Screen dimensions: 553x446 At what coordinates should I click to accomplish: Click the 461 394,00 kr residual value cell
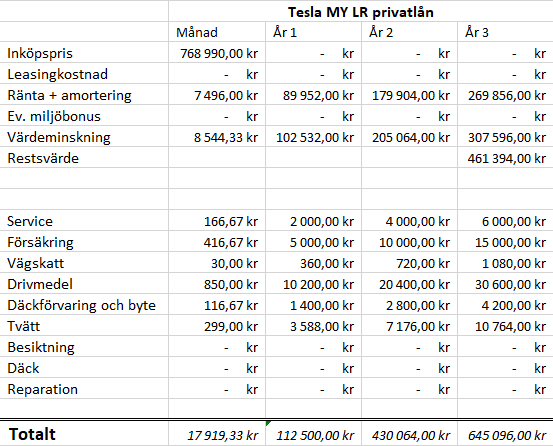(x=505, y=158)
